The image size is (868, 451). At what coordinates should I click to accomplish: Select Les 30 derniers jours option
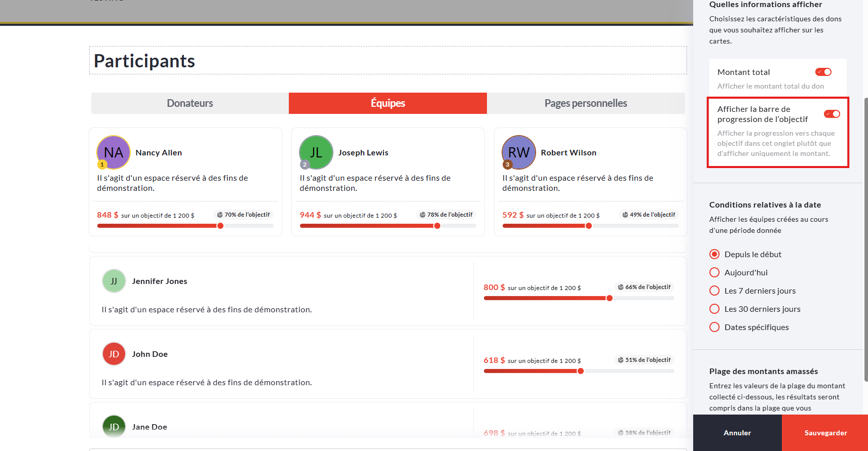[x=714, y=309]
